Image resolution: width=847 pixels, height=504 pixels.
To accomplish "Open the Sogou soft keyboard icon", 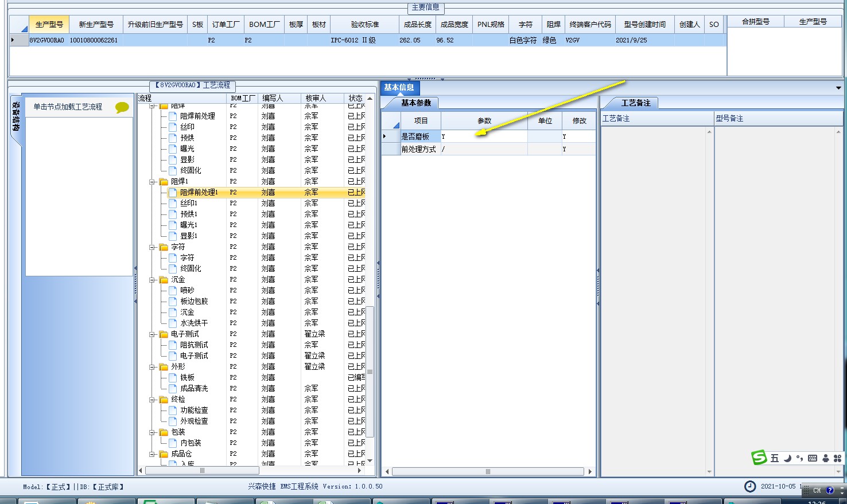I will 812,458.
